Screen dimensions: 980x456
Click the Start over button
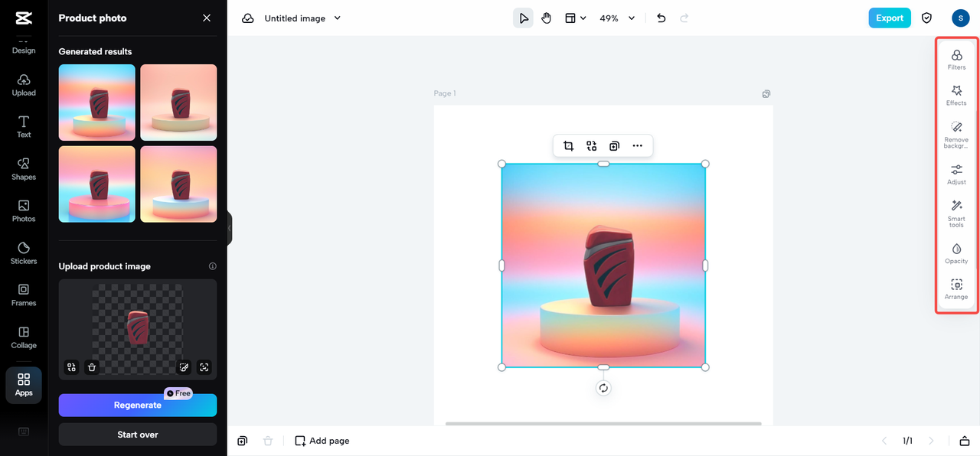pyautogui.click(x=138, y=435)
